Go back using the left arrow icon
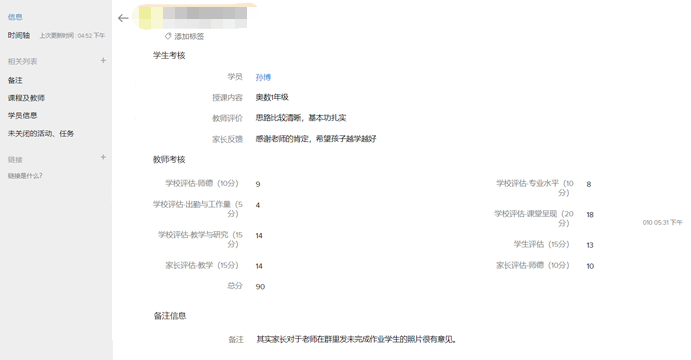The image size is (691, 360). point(123,18)
